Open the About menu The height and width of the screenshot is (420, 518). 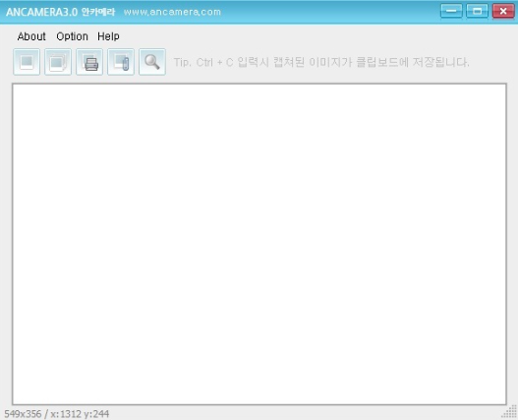coord(31,36)
